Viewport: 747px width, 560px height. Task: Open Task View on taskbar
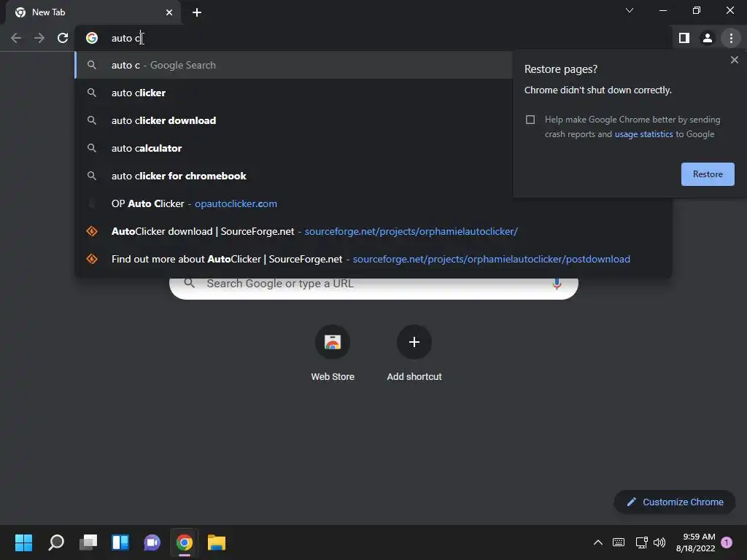point(88,542)
